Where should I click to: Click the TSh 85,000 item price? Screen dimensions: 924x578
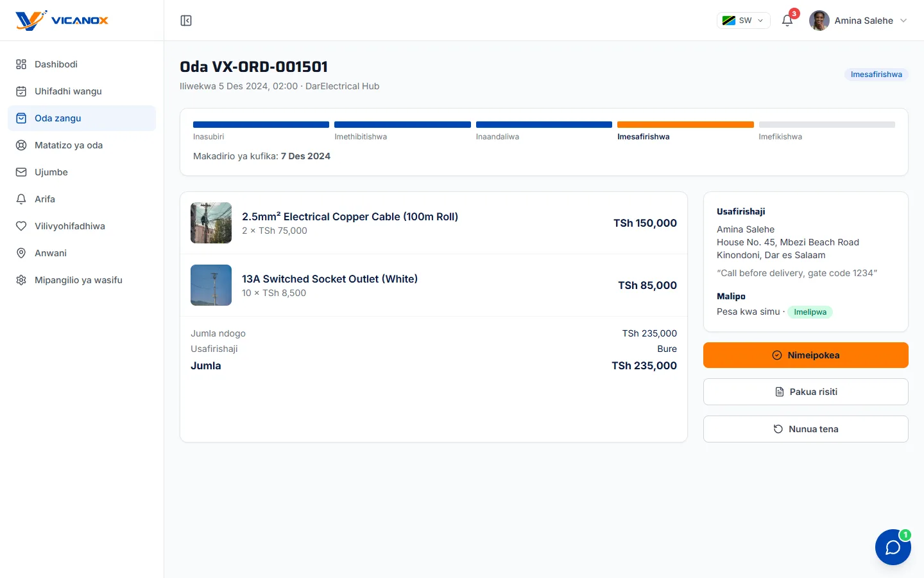click(647, 285)
